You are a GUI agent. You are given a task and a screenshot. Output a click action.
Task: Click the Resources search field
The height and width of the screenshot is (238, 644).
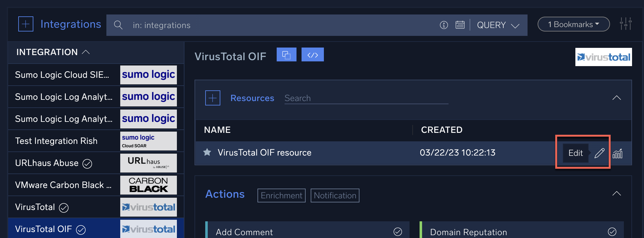(x=366, y=98)
